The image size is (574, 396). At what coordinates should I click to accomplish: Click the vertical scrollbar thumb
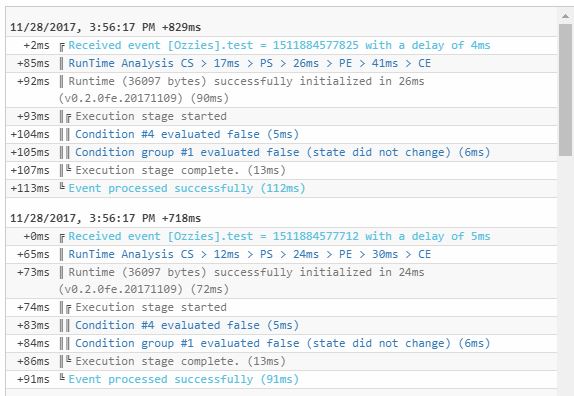coord(566,90)
